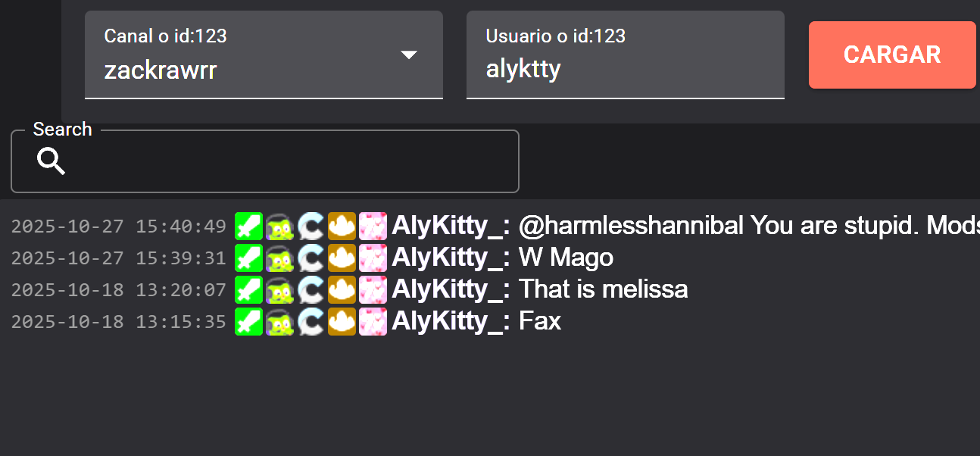
Task: Click the timestamp 2025-10-27 15:40:49
Action: point(119,226)
